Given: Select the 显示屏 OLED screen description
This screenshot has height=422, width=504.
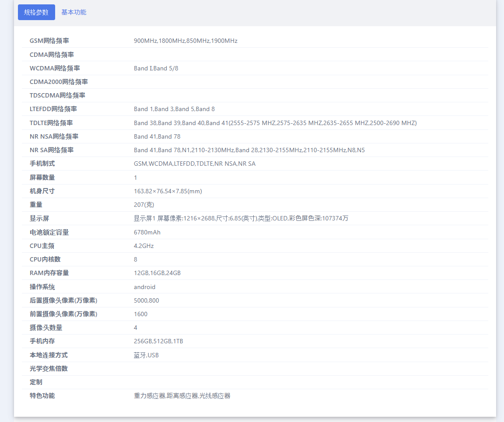Looking at the screenshot, I should pyautogui.click(x=241, y=218).
